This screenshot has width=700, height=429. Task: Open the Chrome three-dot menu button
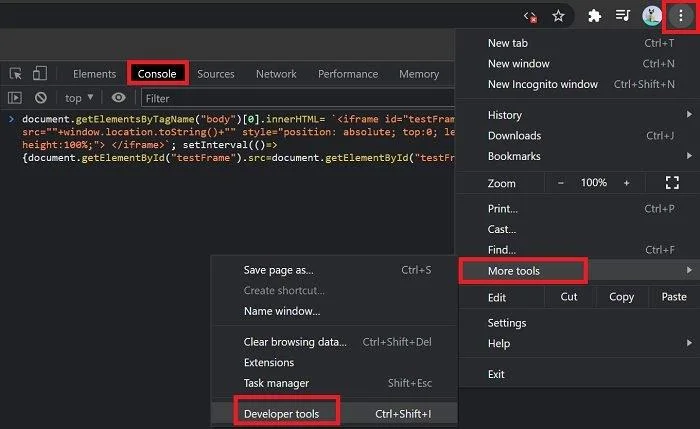pos(680,16)
